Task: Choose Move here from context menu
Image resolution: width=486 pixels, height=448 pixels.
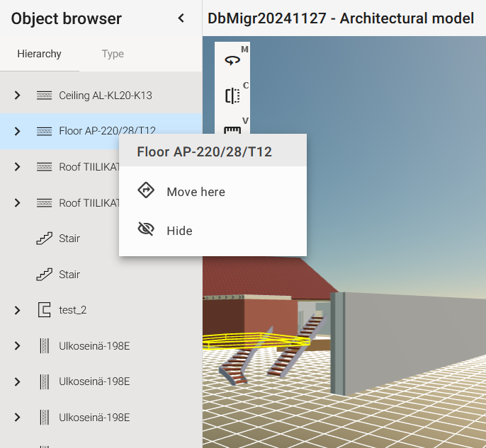Action: [196, 192]
